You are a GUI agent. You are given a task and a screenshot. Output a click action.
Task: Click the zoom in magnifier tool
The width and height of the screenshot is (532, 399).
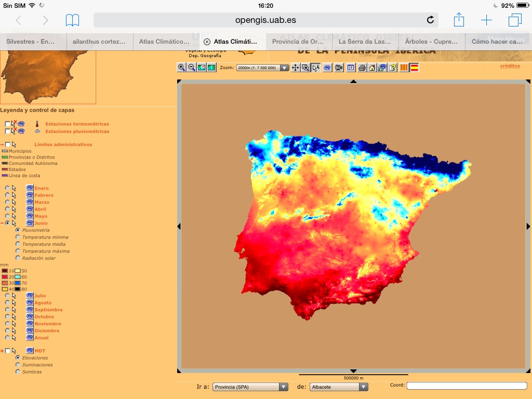[x=181, y=68]
